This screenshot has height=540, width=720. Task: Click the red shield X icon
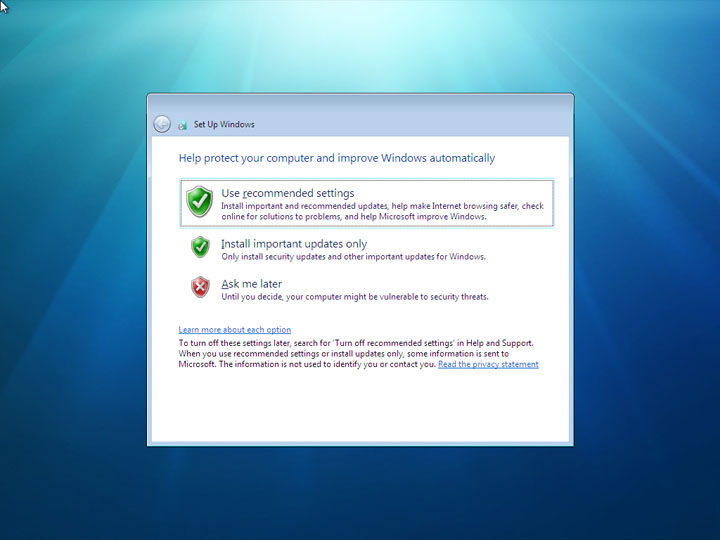(x=200, y=287)
